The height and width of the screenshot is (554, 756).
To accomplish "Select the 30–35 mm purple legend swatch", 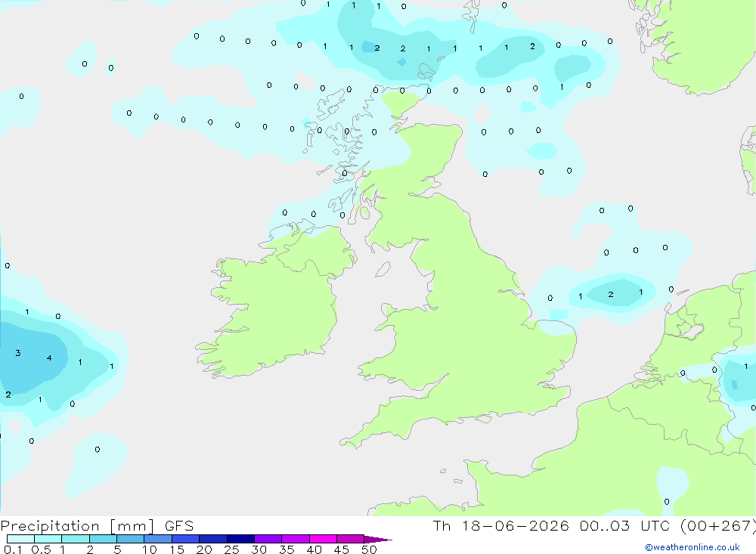I will click(268, 539).
